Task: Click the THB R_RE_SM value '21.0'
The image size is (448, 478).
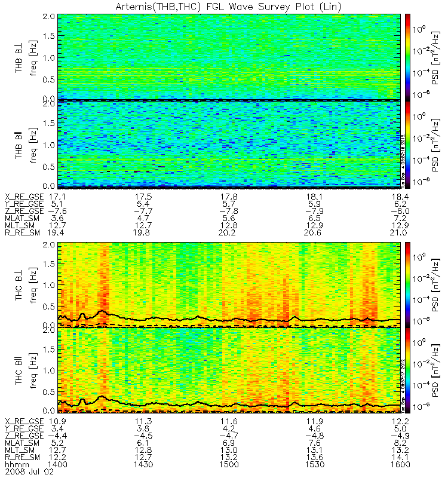Action: pyautogui.click(x=398, y=233)
